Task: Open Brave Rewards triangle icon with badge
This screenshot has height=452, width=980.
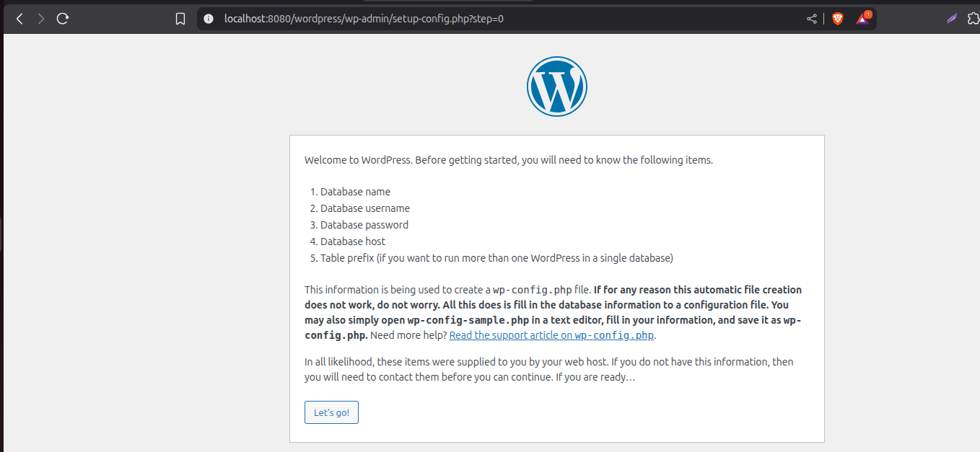Action: click(x=862, y=19)
